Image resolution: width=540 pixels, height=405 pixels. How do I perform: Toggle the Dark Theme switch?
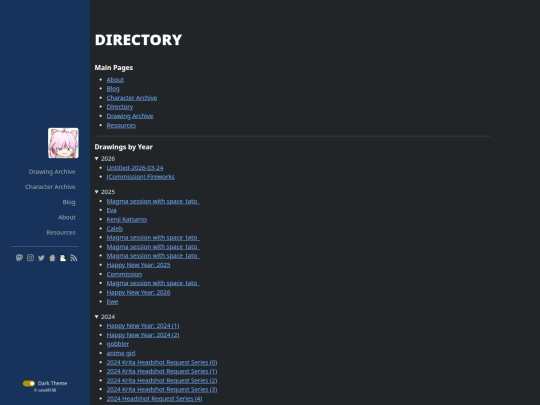[x=29, y=383]
